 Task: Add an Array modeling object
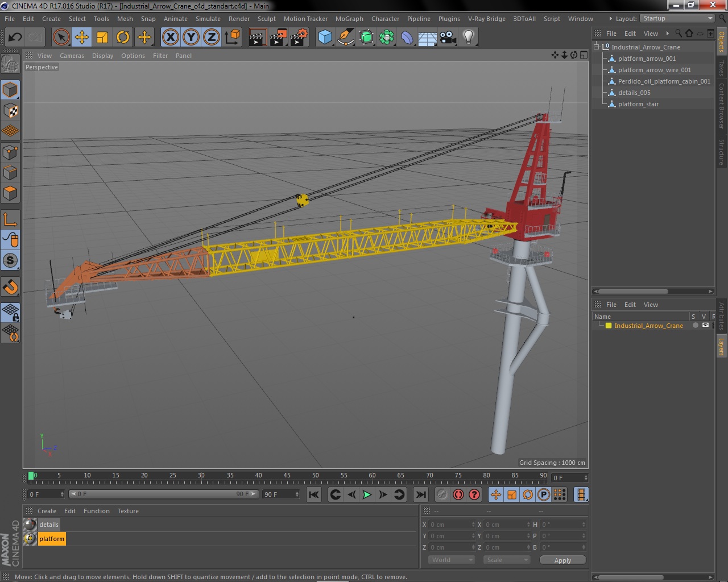coord(387,38)
